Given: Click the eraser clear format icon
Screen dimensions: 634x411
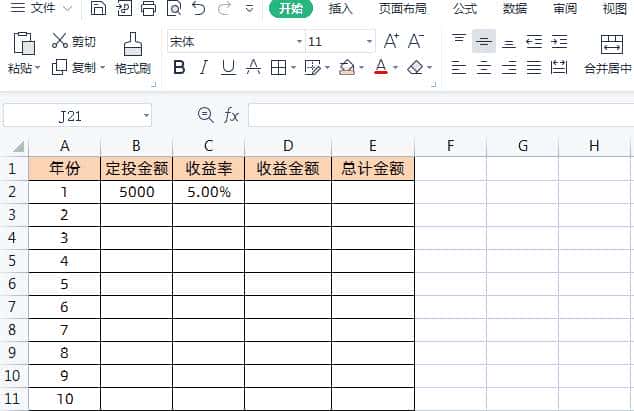Looking at the screenshot, I should [415, 68].
